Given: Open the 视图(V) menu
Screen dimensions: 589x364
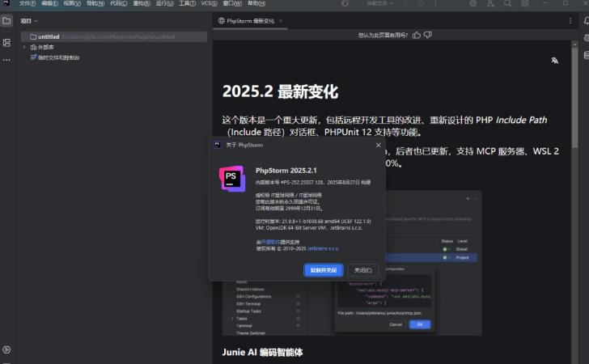Looking at the screenshot, I should (72, 3).
